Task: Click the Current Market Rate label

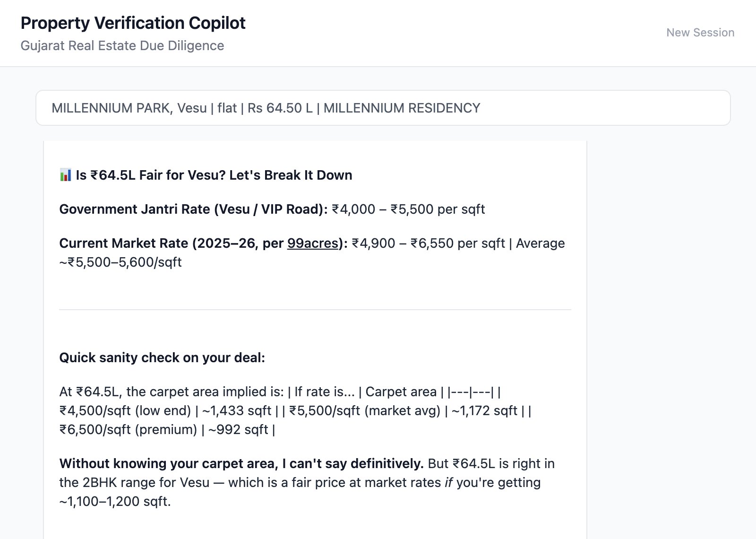Action: [x=172, y=243]
